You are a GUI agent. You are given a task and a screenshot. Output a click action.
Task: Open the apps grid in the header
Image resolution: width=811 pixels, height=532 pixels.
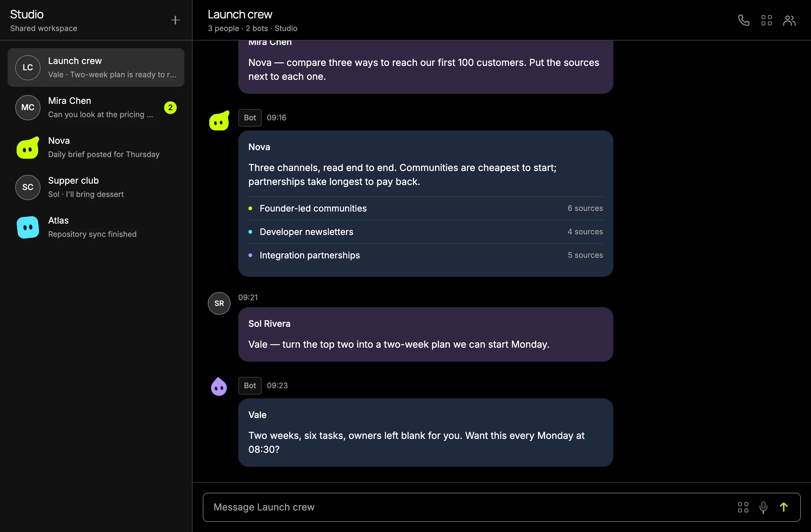point(766,20)
